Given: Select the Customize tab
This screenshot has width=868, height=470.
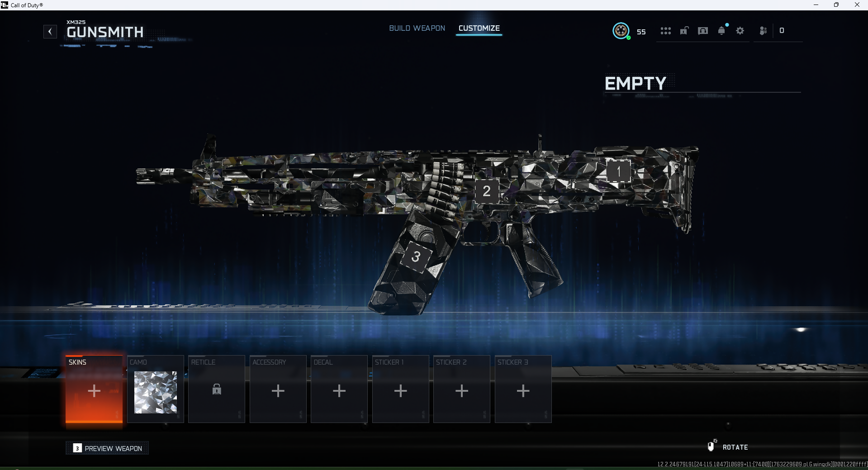Looking at the screenshot, I should click(x=479, y=28).
